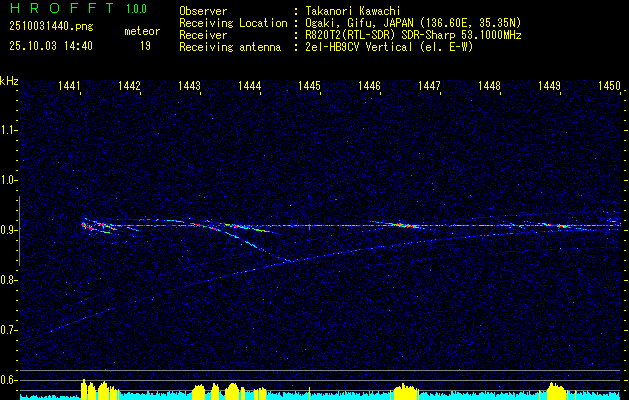Click the yellow signal bar under 1449
Screen dimensions: 629x400
click(x=556, y=391)
